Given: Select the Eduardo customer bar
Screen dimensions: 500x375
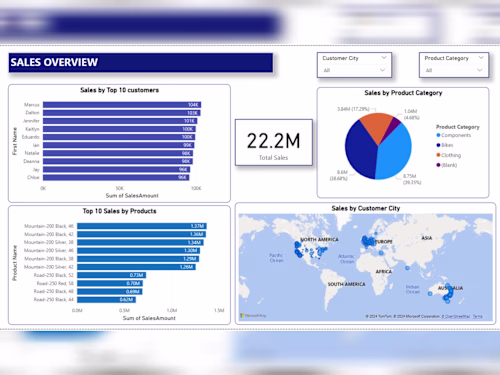Looking at the screenshot, I should [x=119, y=137].
